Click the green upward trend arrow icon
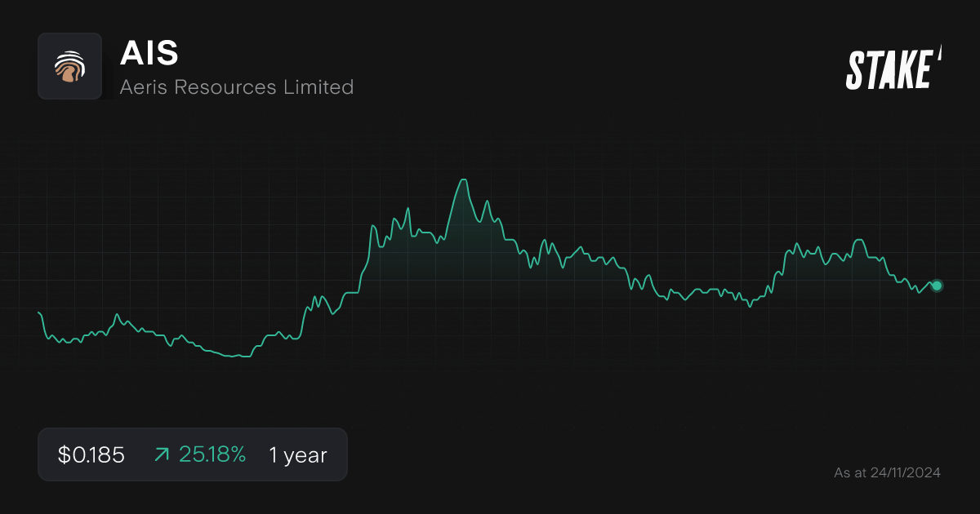 [x=163, y=454]
